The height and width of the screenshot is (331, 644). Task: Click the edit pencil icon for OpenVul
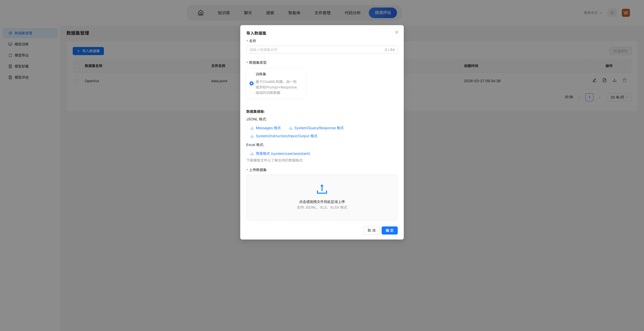[x=594, y=80]
